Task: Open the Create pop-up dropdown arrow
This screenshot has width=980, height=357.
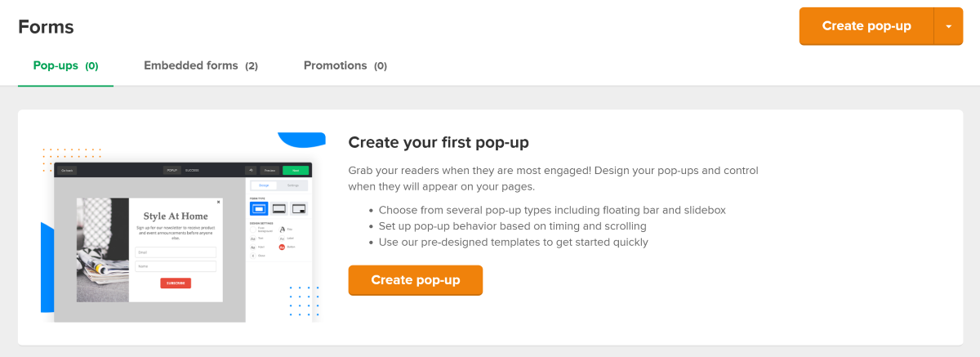Action: [x=948, y=26]
